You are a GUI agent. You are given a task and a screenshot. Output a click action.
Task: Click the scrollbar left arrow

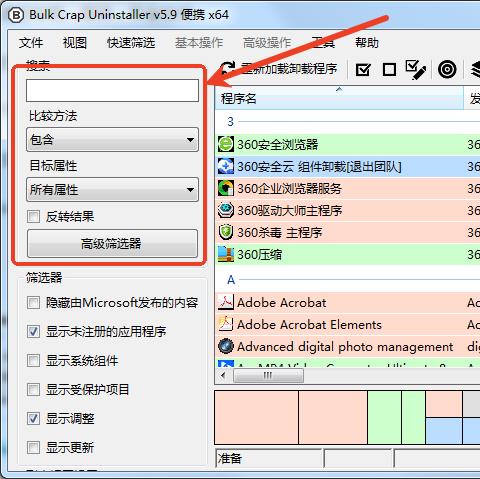(223, 376)
